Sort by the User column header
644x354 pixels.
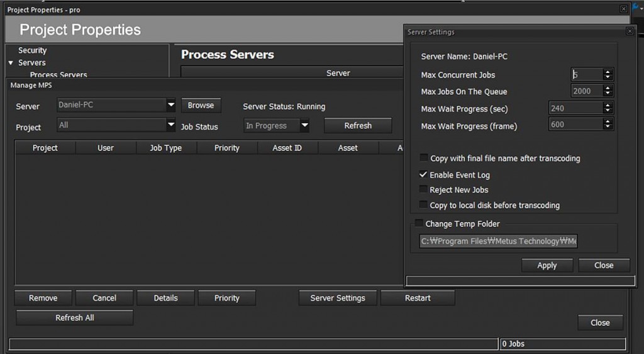pos(106,148)
